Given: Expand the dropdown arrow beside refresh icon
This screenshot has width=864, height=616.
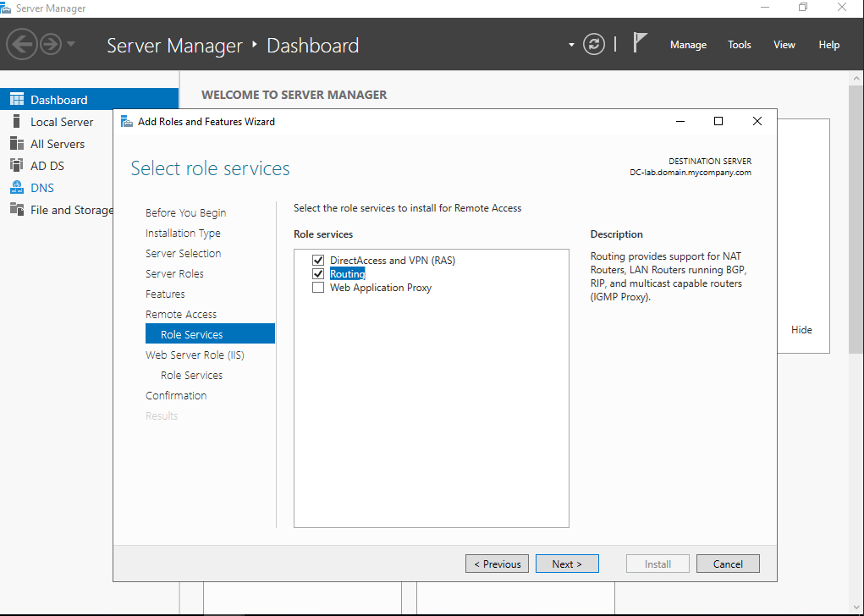Looking at the screenshot, I should pos(572,45).
